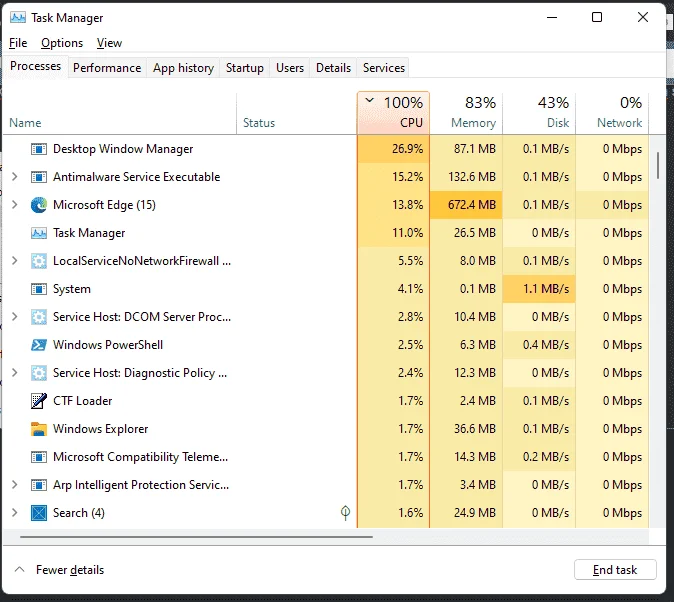Switch to the Users tab
This screenshot has height=602, width=674.
[290, 68]
